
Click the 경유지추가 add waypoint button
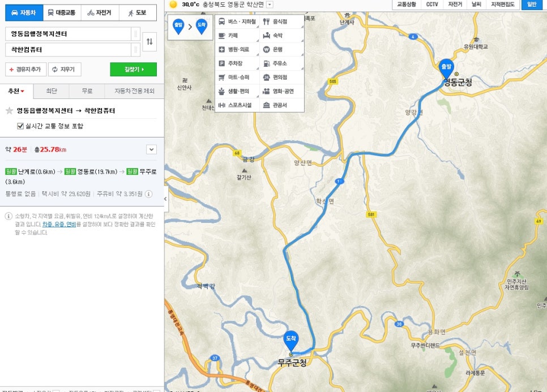click(26, 70)
